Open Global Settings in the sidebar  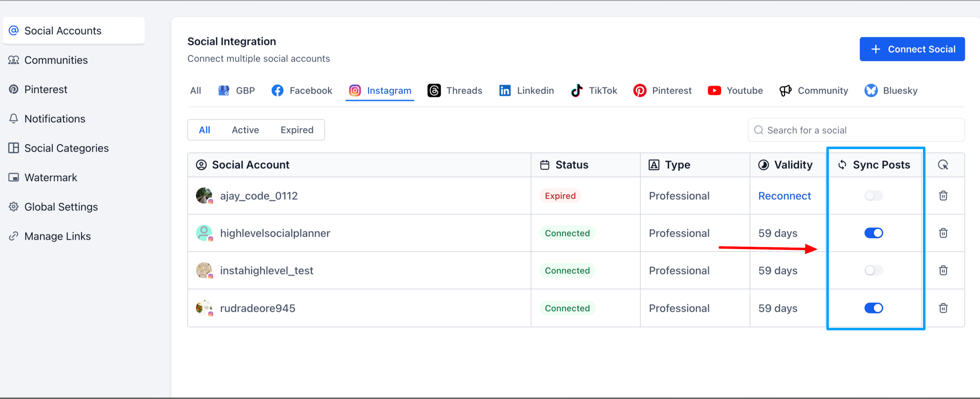click(x=61, y=207)
